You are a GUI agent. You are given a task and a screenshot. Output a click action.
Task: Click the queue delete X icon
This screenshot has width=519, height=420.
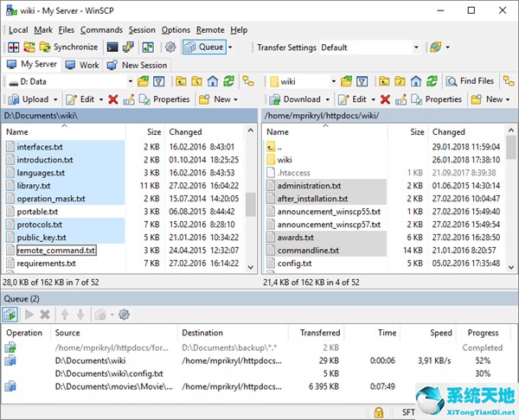point(45,315)
